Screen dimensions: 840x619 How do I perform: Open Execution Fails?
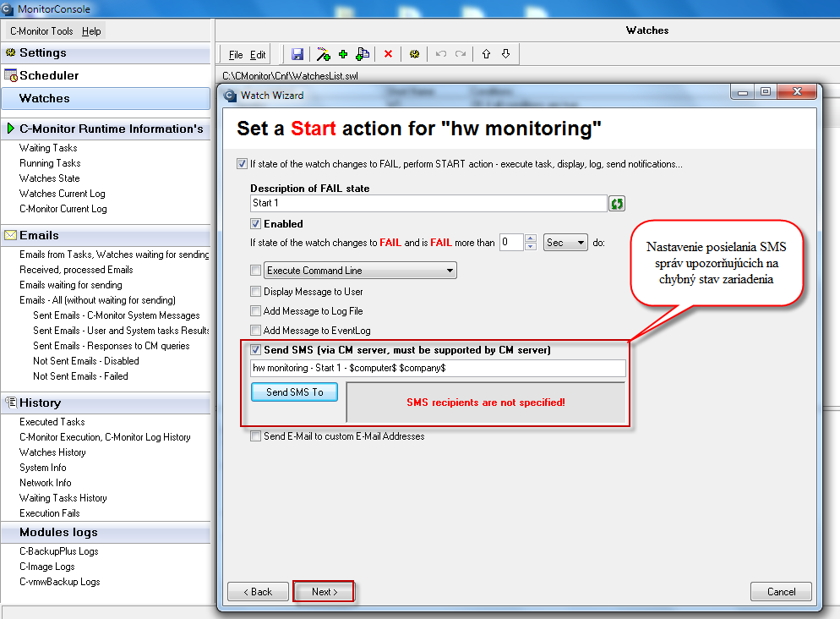[x=49, y=513]
